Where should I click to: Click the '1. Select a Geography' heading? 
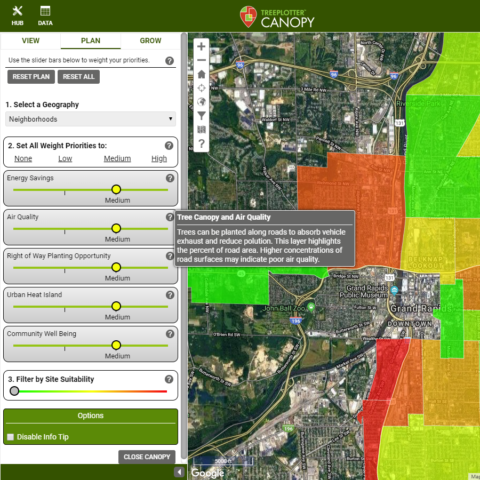point(42,105)
